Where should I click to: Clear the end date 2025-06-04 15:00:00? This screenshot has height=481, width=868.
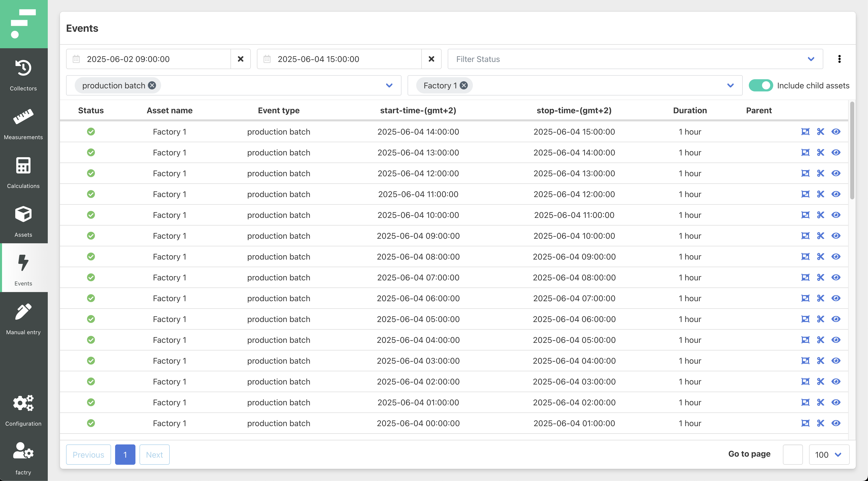pos(431,59)
